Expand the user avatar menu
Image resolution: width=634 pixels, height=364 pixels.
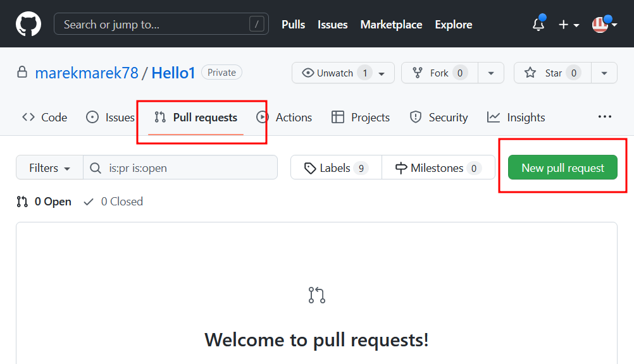[604, 25]
